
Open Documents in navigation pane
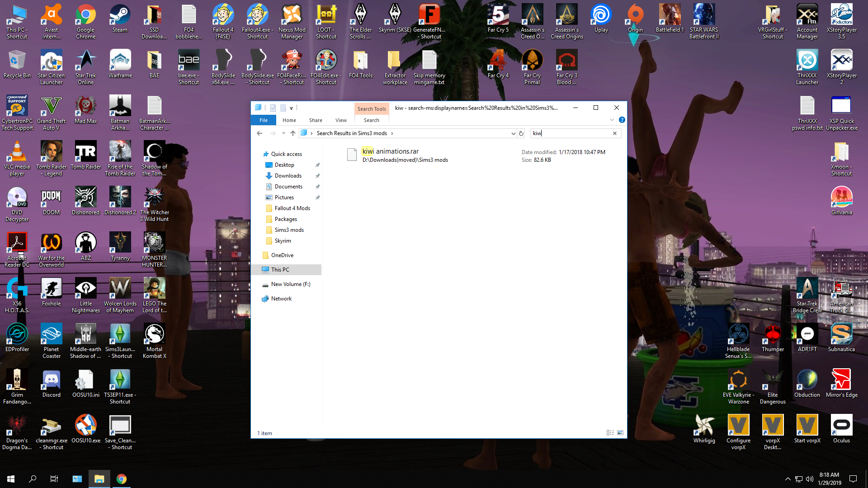tap(288, 187)
